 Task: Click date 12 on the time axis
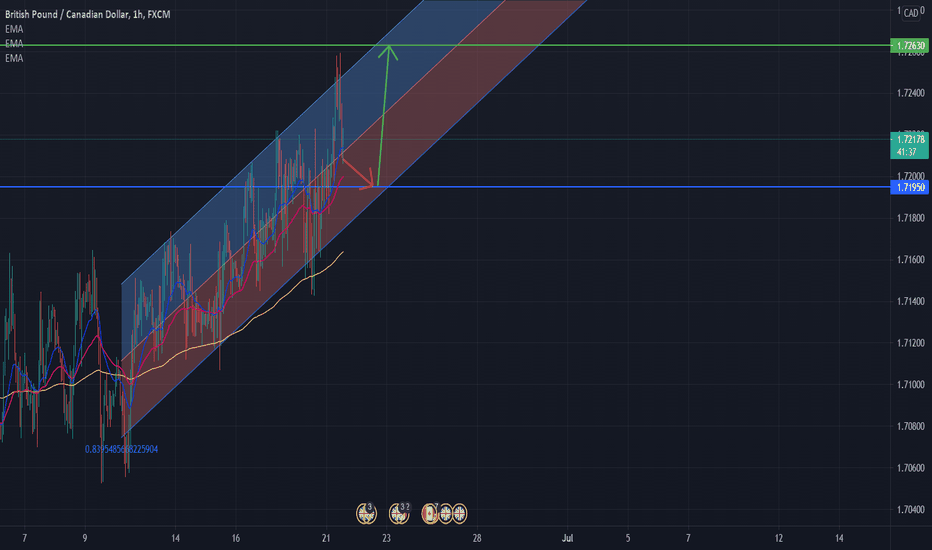pos(779,538)
